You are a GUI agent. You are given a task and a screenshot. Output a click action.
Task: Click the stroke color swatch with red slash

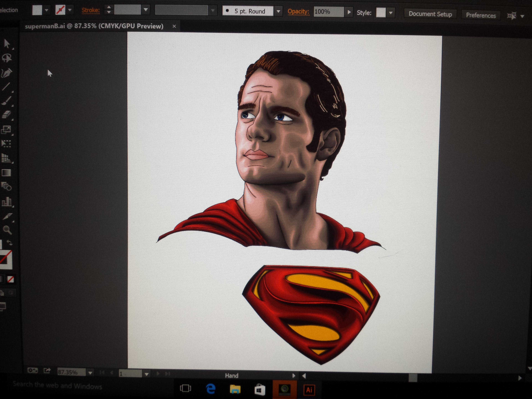[x=60, y=10]
